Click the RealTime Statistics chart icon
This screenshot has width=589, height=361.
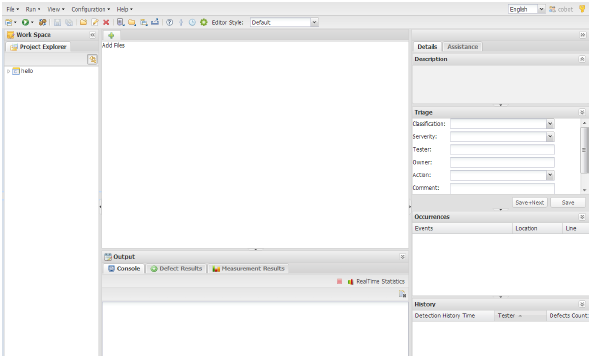(350, 282)
